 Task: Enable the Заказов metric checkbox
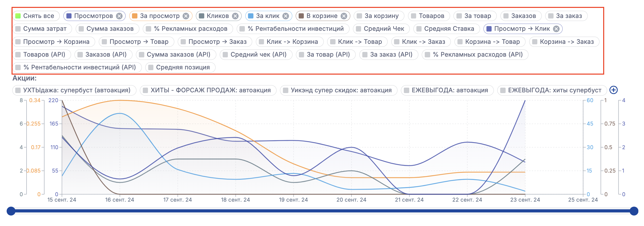[521, 16]
